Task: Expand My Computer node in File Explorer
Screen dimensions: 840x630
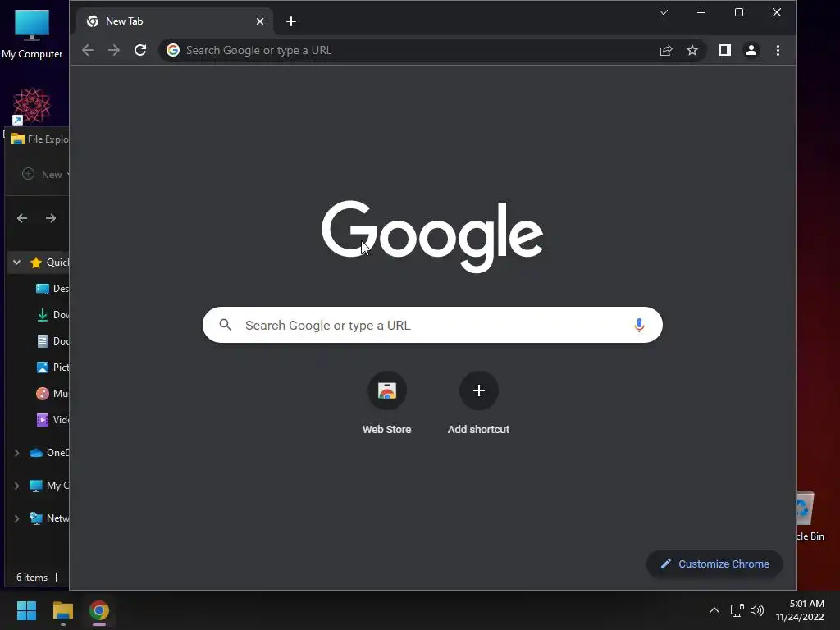Action: point(16,486)
